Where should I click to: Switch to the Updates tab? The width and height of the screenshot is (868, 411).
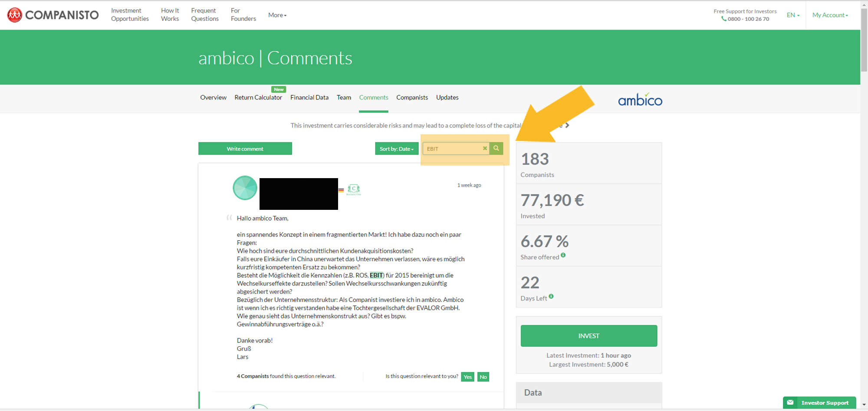pos(447,98)
